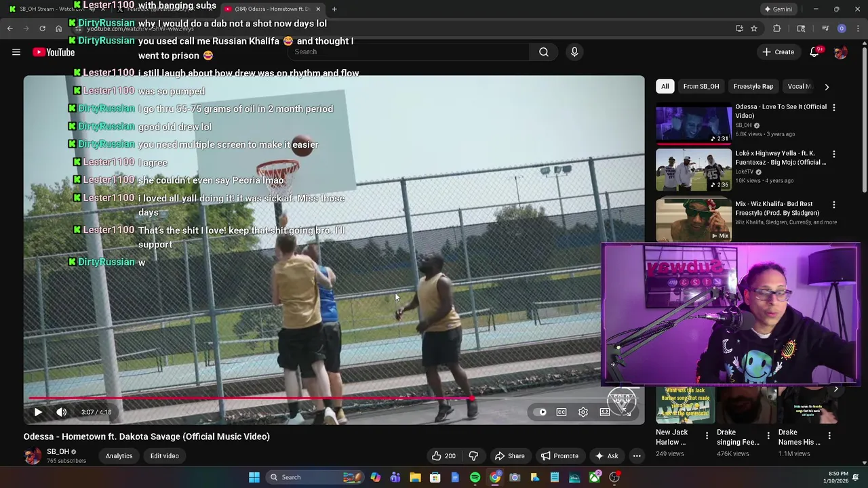Click the Ask button under the video

click(x=606, y=456)
